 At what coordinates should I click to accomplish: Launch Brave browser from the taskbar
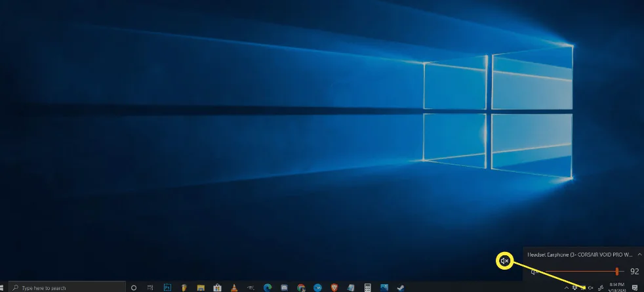pyautogui.click(x=334, y=287)
